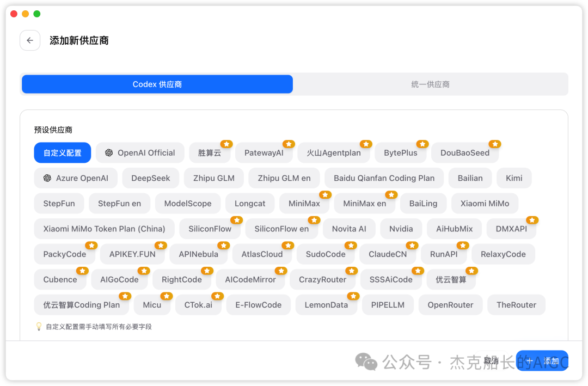Click the star badge on MiniMax en
The width and height of the screenshot is (588, 386).
click(x=391, y=195)
